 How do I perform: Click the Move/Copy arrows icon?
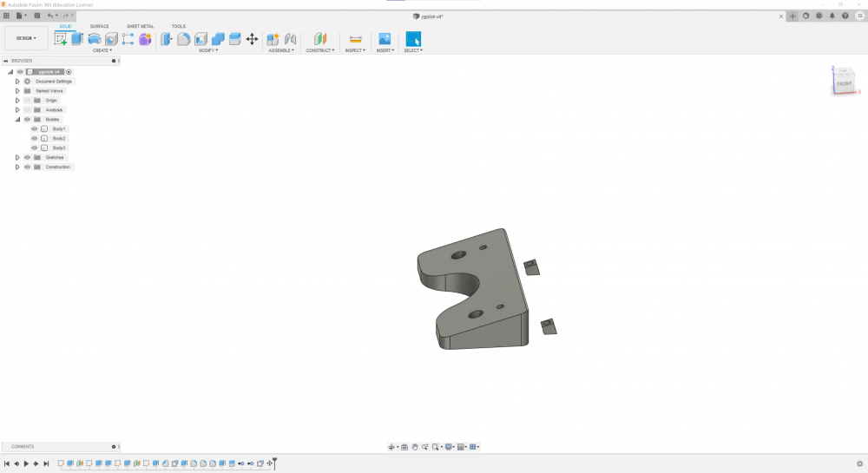(252, 39)
